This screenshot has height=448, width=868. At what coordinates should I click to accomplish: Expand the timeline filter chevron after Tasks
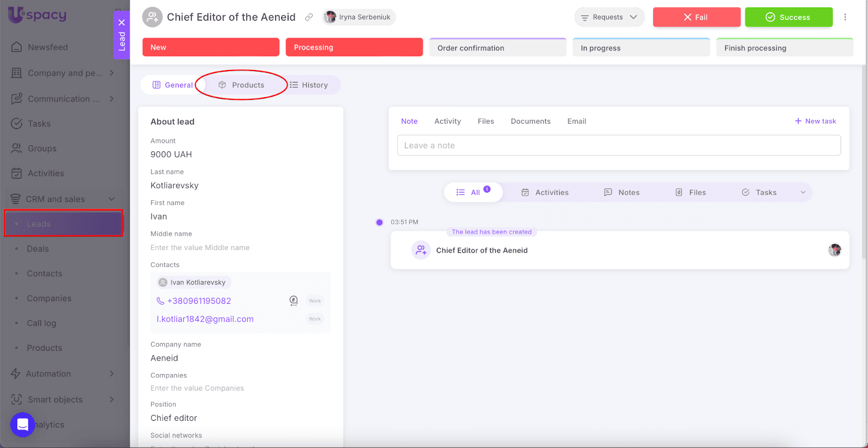click(x=803, y=193)
